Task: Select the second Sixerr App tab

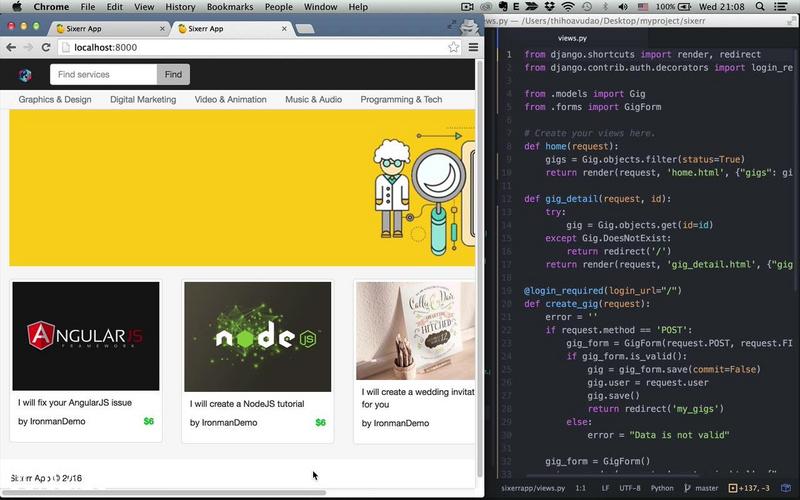Action: [232, 29]
